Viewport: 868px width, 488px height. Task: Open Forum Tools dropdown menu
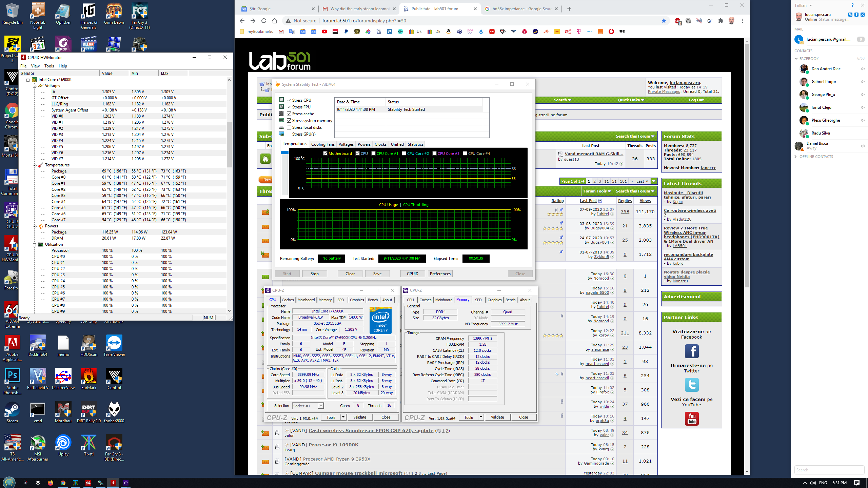click(x=597, y=191)
